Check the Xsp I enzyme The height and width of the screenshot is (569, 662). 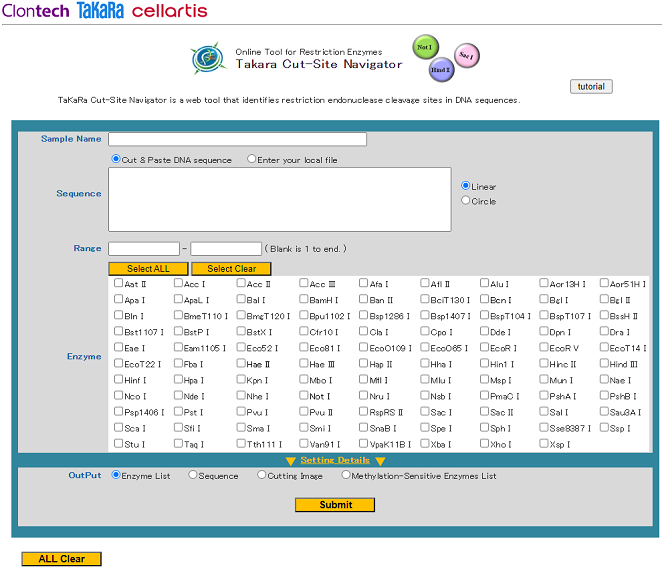tap(544, 443)
